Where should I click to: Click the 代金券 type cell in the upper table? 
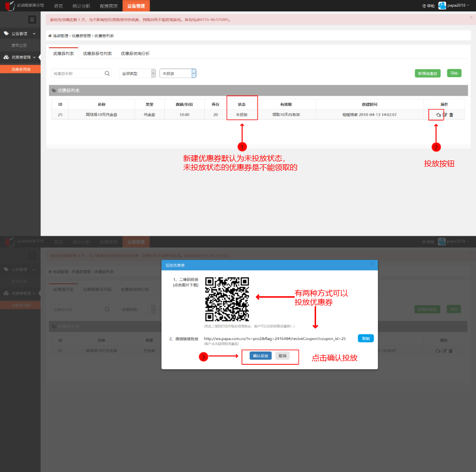[149, 115]
